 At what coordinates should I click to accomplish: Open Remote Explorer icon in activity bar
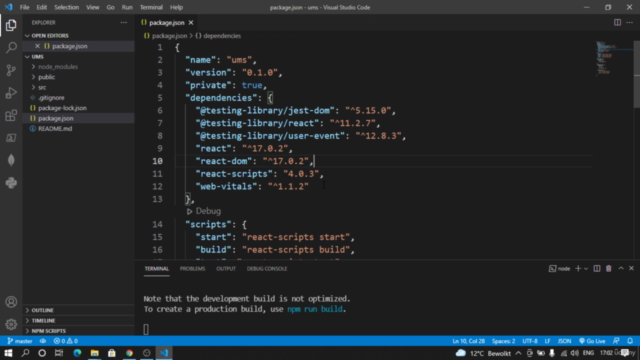pos(11,138)
